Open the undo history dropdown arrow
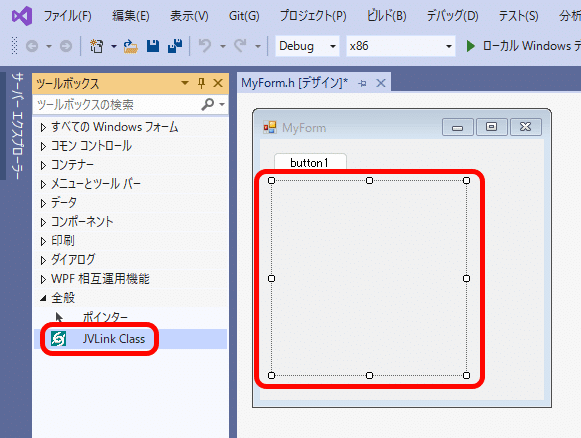The width and height of the screenshot is (581, 438). pos(223,47)
